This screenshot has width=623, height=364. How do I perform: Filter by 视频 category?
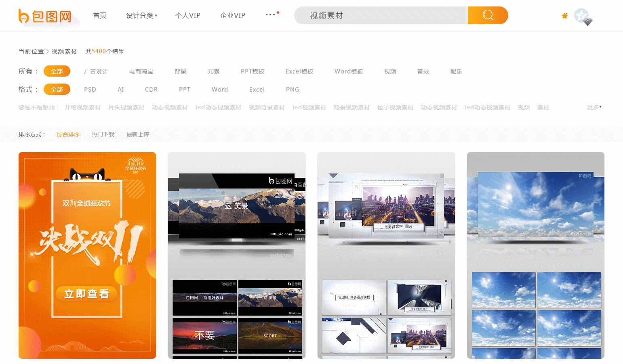[x=390, y=71]
